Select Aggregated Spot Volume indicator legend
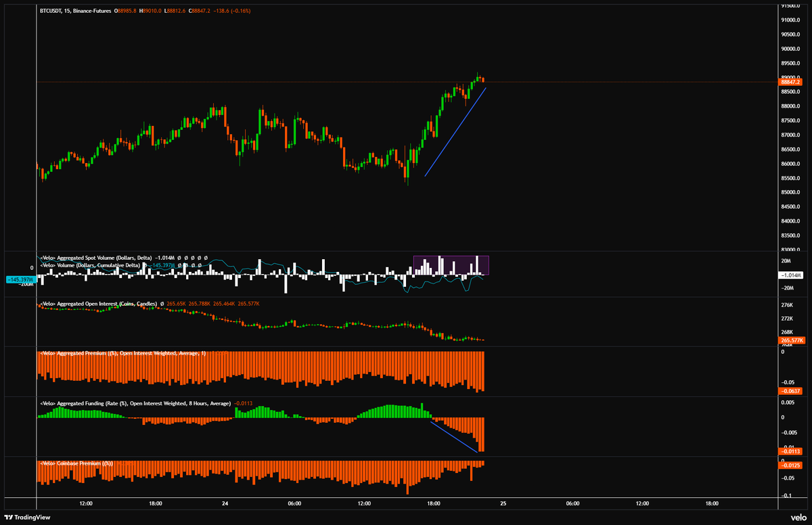The image size is (812, 525). click(96, 258)
